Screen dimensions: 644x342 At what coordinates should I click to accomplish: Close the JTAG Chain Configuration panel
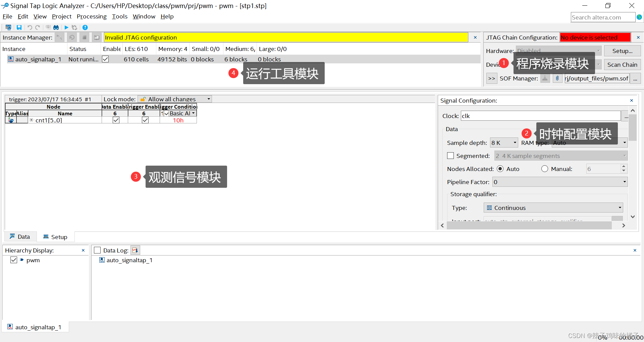pyautogui.click(x=638, y=38)
